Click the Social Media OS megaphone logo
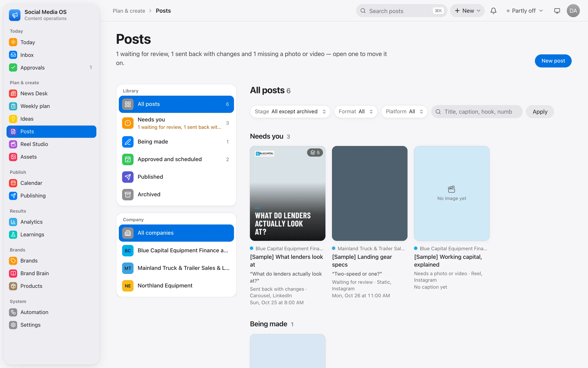This screenshot has width=588, height=368. coord(14,15)
